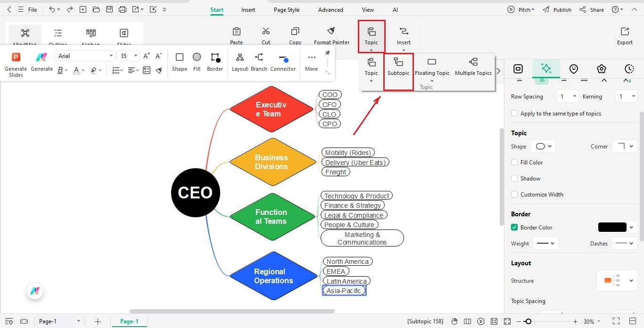Open the Fill tool
Viewport: 644px width, 328px height.
pyautogui.click(x=197, y=62)
